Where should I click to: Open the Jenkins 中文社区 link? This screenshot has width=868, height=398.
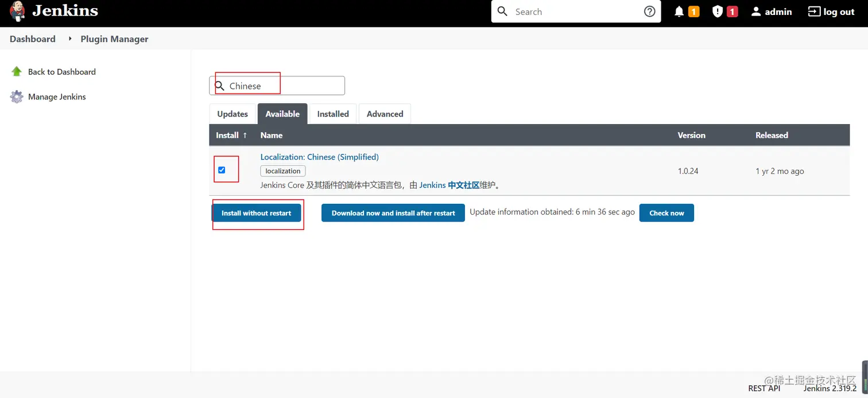(x=449, y=185)
